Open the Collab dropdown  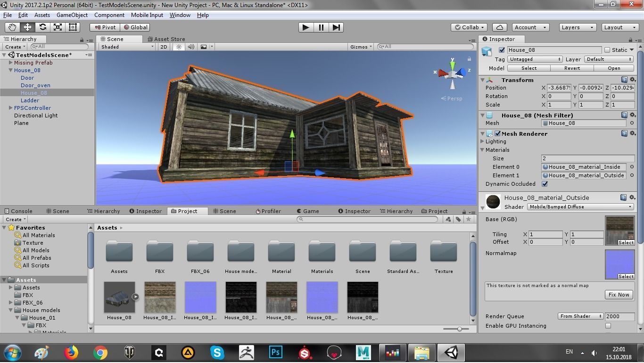pos(470,27)
